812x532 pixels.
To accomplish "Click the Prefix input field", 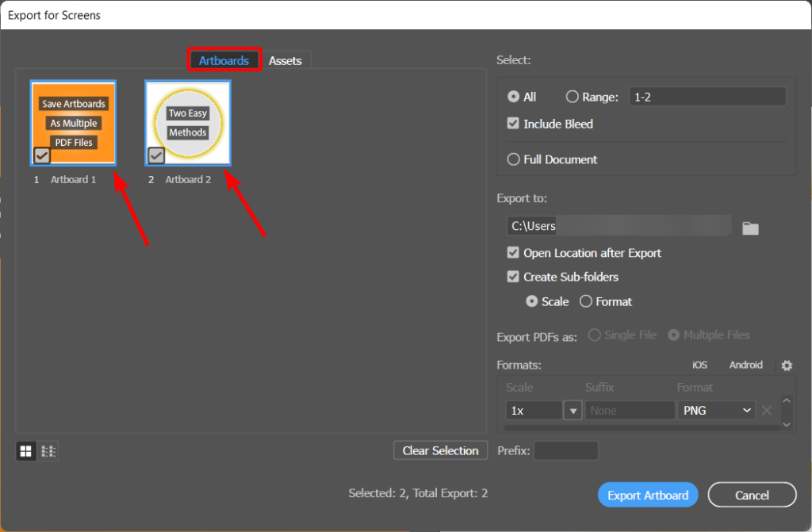I will (x=565, y=450).
